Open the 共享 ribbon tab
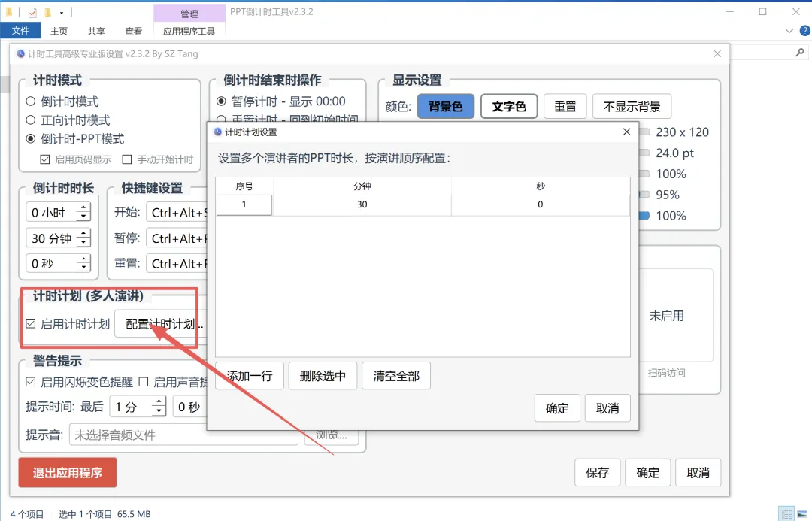The width and height of the screenshot is (812, 521). click(95, 31)
